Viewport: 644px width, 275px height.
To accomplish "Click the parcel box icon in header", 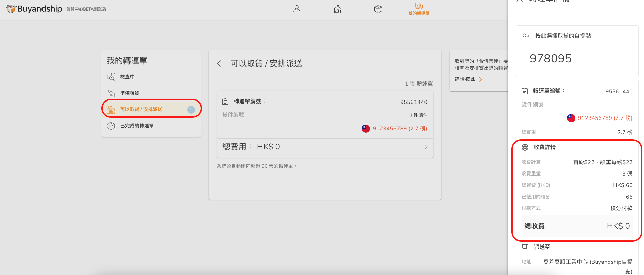I will click(378, 9).
